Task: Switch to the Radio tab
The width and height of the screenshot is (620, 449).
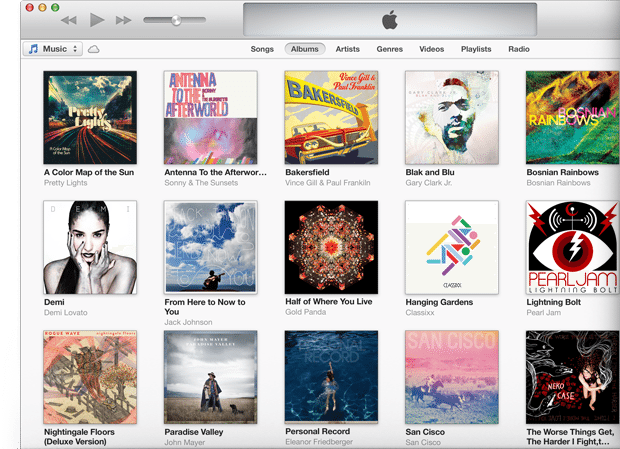Action: [x=519, y=49]
